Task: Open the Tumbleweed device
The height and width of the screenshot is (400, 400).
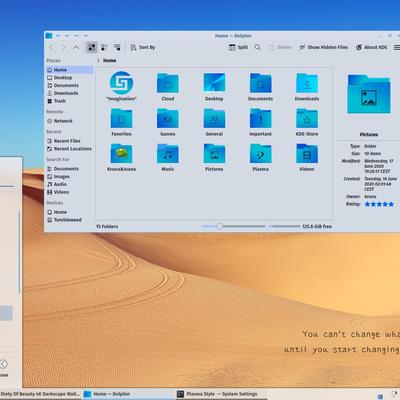Action: [x=69, y=220]
